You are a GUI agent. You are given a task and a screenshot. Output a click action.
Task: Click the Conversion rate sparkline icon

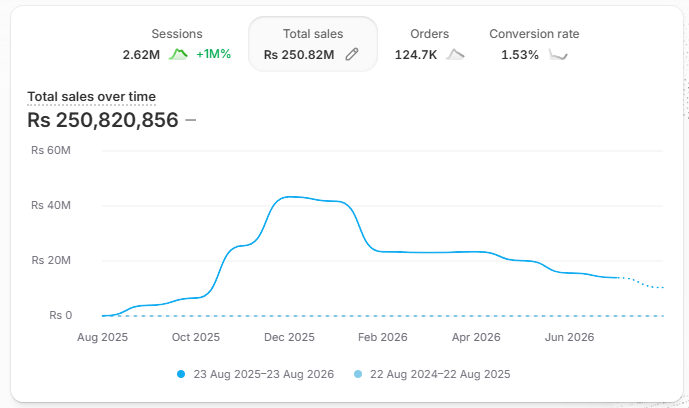(x=558, y=54)
